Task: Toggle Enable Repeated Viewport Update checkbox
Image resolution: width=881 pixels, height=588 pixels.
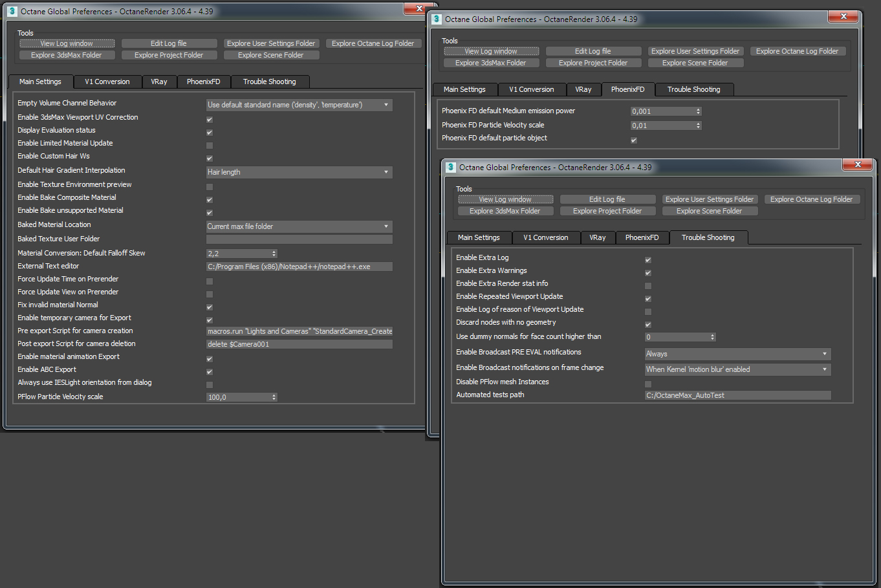Action: (648, 299)
